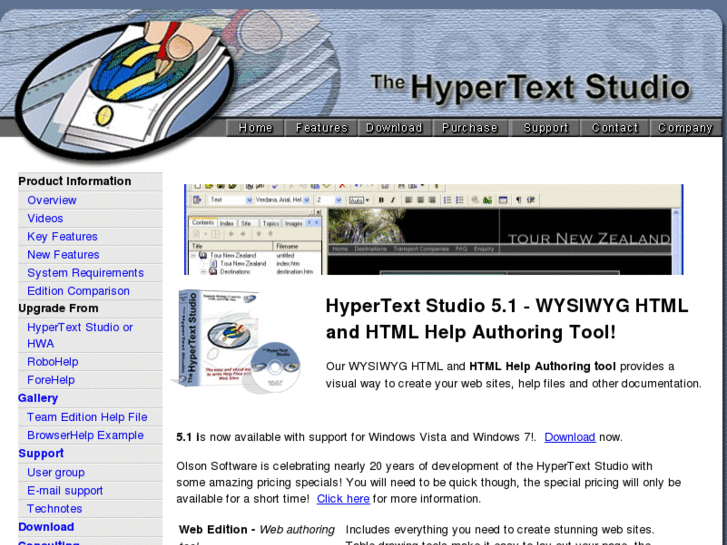Open Company in the top navigation bar
This screenshot has height=545, width=727.
coord(685,128)
